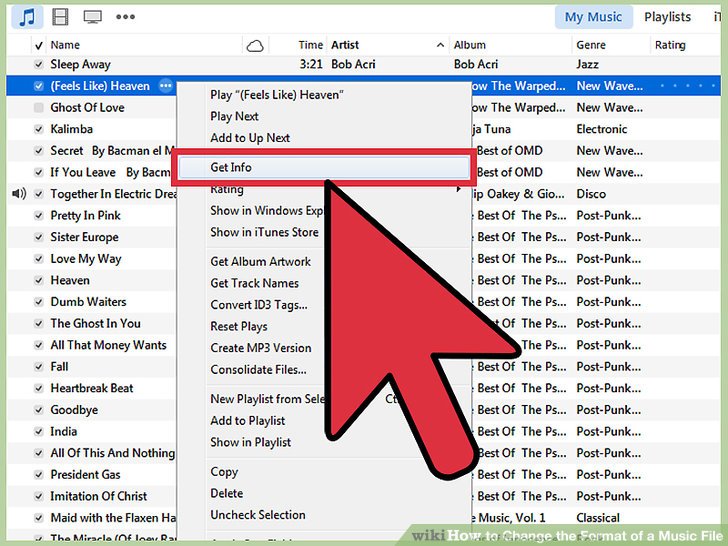Choose Delete from context menu
The width and height of the screenshot is (728, 546).
(227, 493)
